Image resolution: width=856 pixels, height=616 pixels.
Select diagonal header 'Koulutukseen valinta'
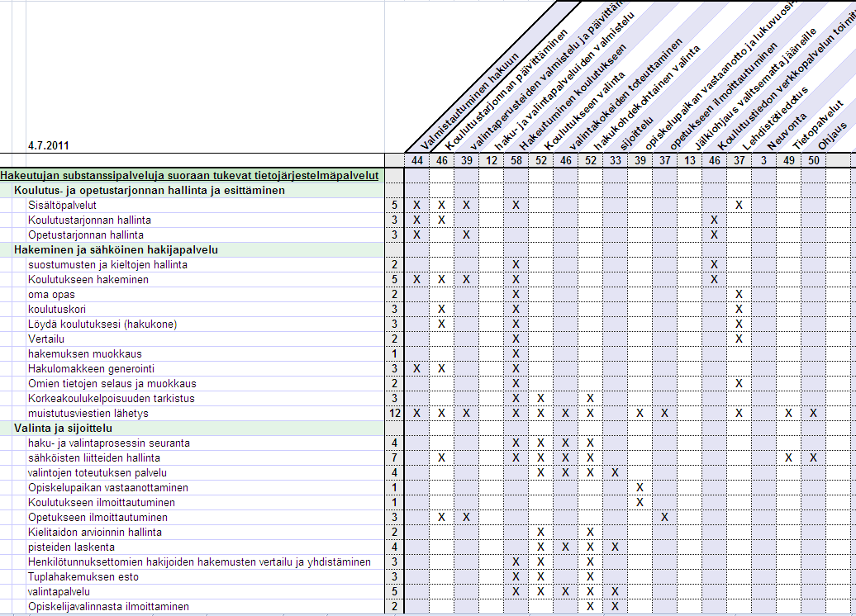[585, 111]
